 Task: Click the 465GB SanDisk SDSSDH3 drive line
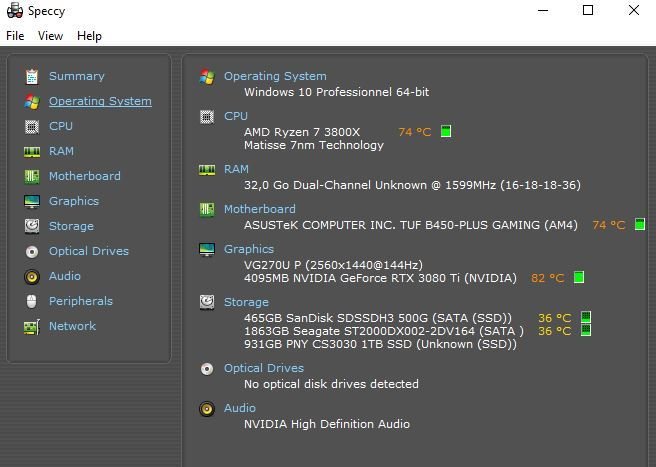pyautogui.click(x=378, y=318)
